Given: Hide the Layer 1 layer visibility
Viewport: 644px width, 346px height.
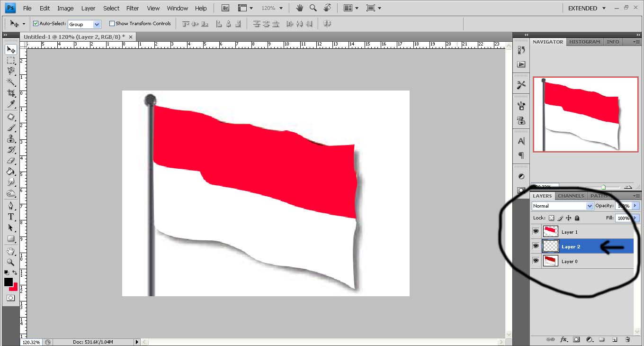Looking at the screenshot, I should [536, 231].
